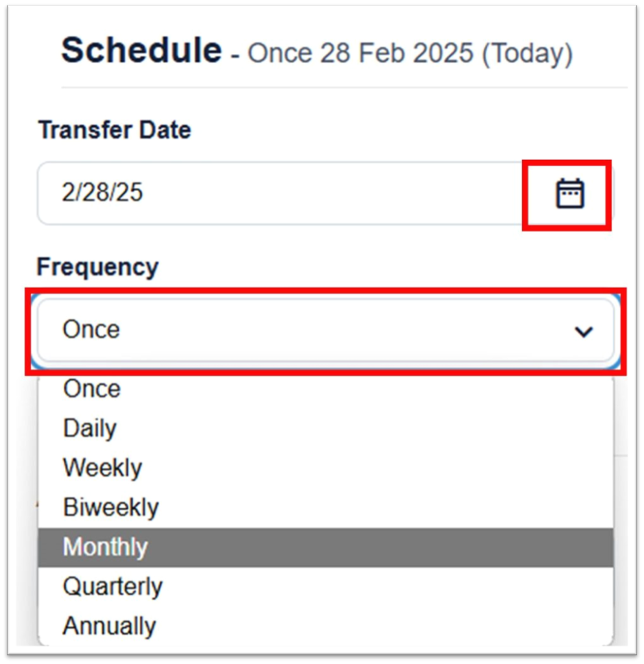Click the 'Once' word in Schedule header summary
Image resolution: width=644 pixels, height=664 pixels.
tap(278, 53)
